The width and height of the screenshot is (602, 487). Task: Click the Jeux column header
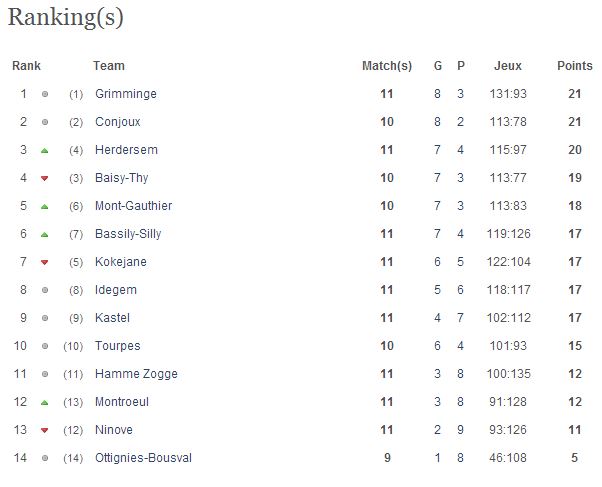(x=508, y=66)
